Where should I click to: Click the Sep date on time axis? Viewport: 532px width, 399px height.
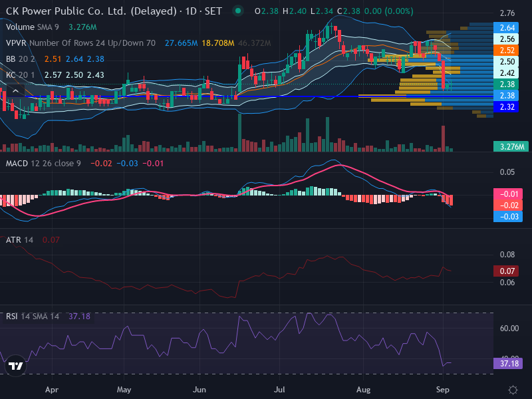(442, 390)
